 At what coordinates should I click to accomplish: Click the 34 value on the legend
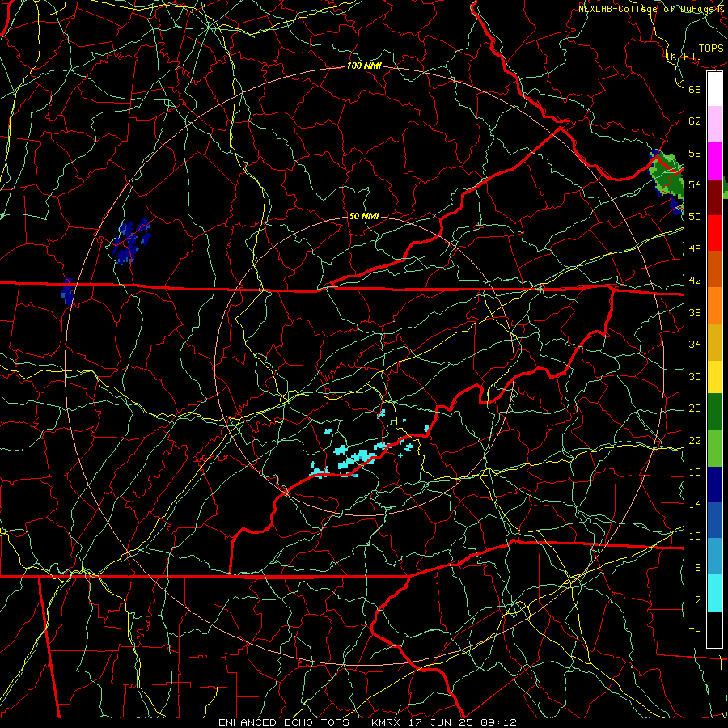[695, 345]
